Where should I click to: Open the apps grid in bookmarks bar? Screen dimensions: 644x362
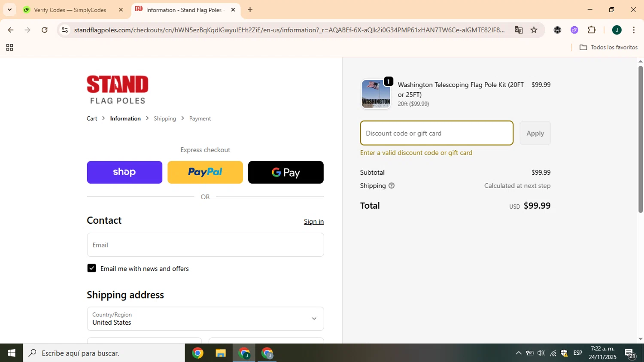pos(9,48)
